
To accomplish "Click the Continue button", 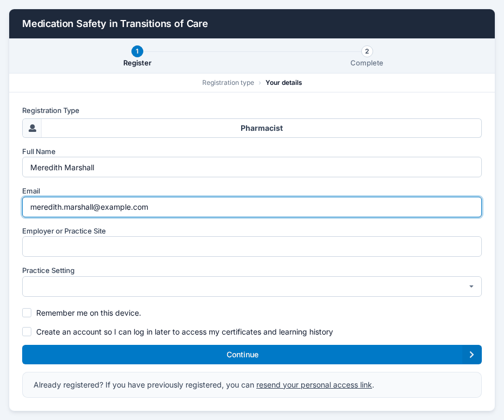I will pyautogui.click(x=251, y=355).
